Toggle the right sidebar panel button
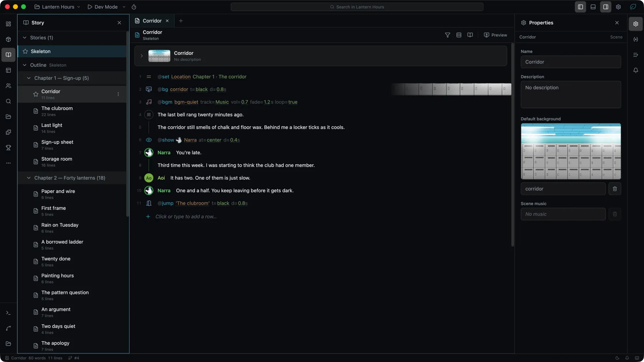 click(x=606, y=7)
